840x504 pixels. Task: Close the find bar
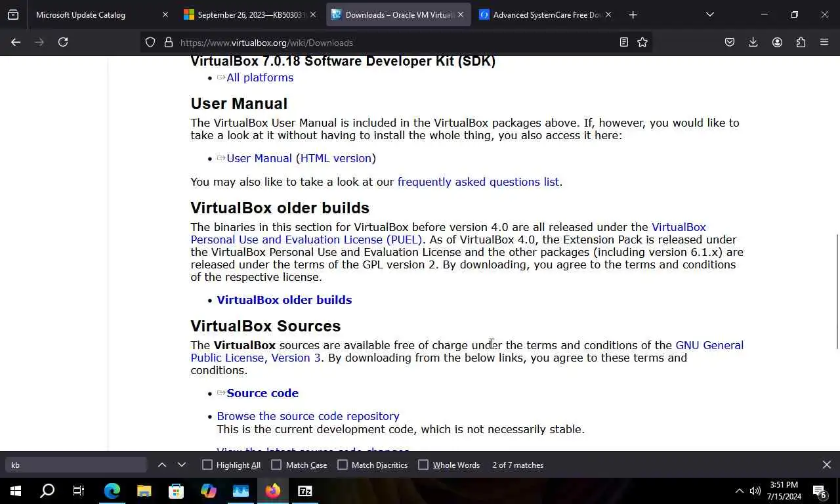[x=827, y=465]
